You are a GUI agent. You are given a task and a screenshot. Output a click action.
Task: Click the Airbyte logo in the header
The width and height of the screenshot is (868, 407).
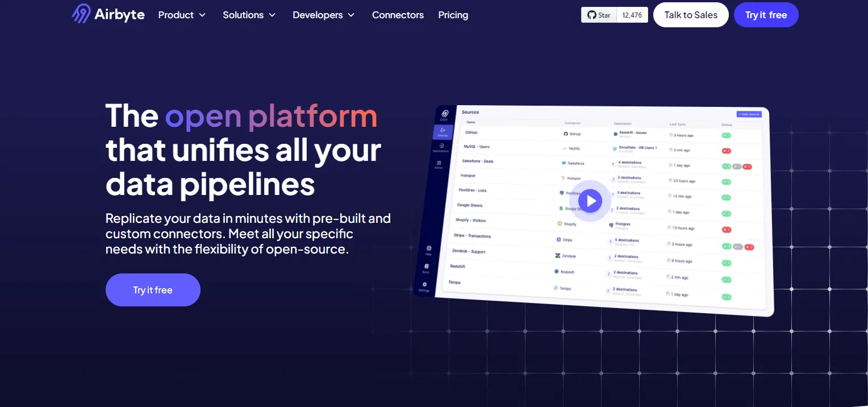[108, 15]
